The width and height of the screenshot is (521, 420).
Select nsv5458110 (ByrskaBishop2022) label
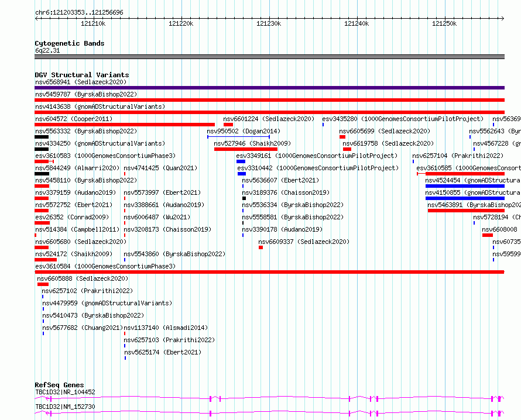click(86, 180)
